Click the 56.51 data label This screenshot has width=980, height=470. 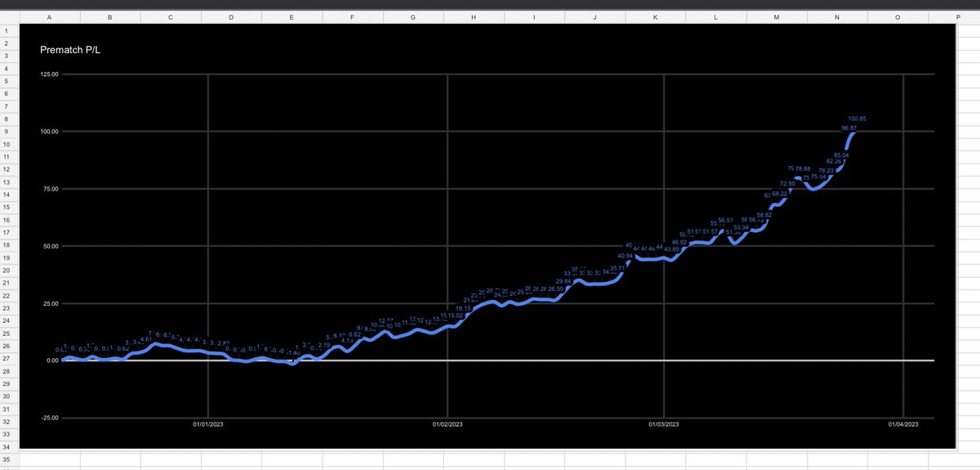pos(726,220)
